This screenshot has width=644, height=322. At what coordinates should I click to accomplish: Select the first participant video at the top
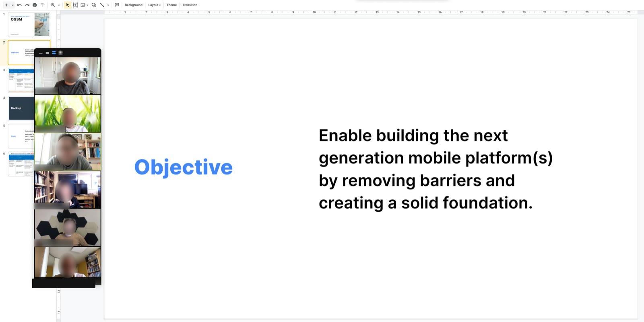[x=68, y=76]
